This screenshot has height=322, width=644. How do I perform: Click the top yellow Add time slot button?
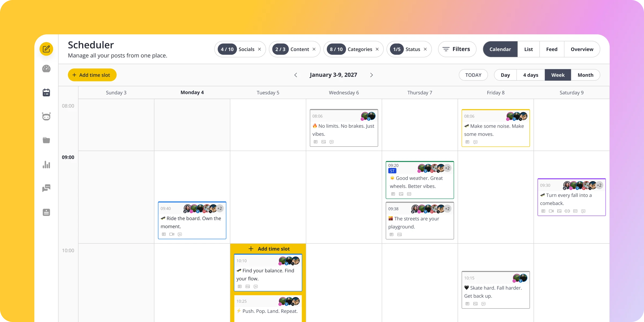click(x=92, y=75)
